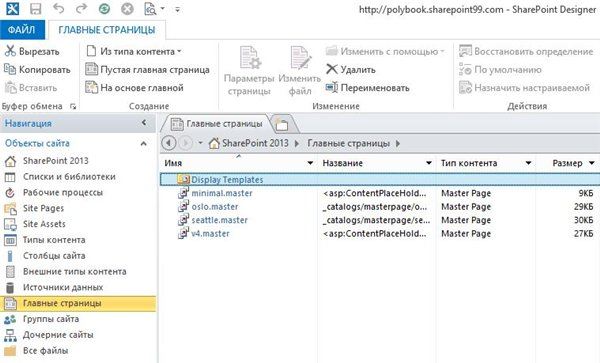
Task: Click the Копировать (Copy) button
Action: pos(38,70)
